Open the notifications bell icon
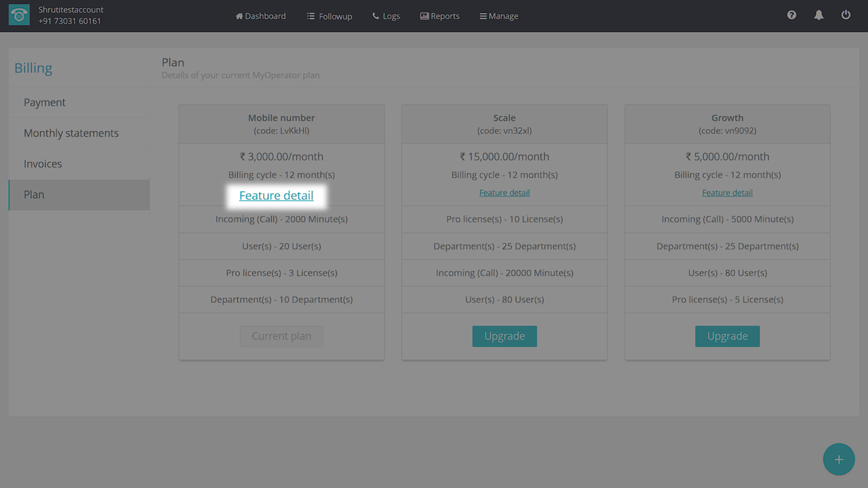 click(x=818, y=15)
